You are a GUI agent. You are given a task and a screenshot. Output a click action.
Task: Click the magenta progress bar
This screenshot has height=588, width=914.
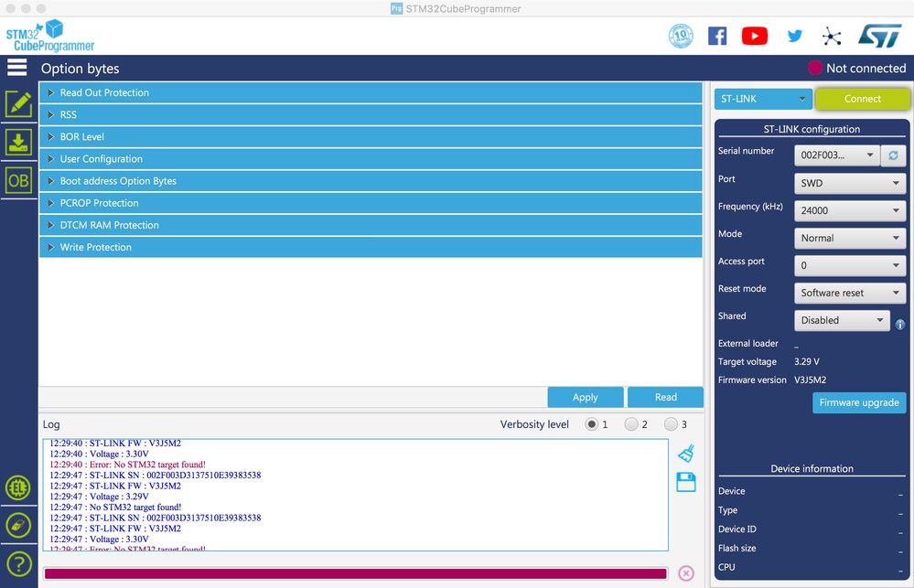356,573
